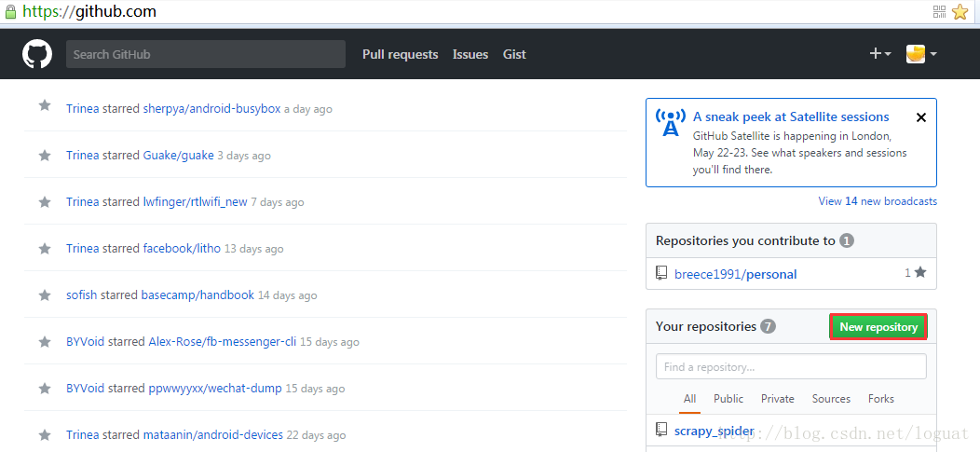Open the QR code icon in address bar

pos(939,11)
